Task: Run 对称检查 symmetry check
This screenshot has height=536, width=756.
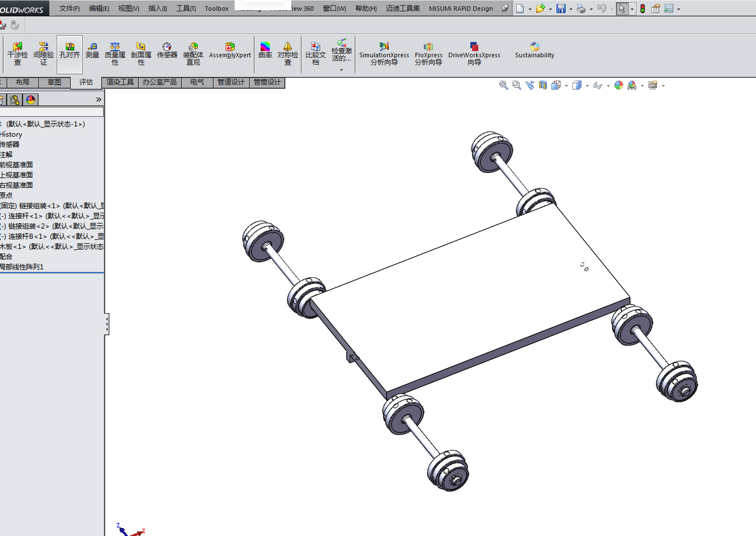Action: coord(288,54)
